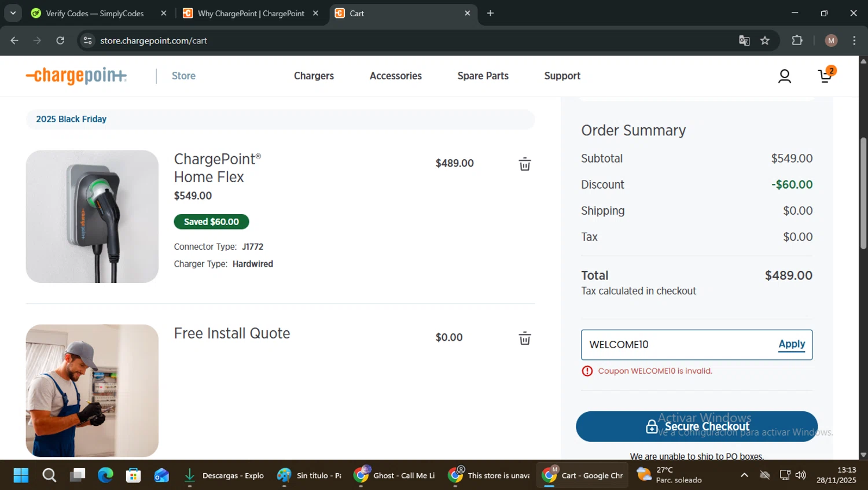Open the Spare Parts menu
This screenshot has width=868, height=490.
pyautogui.click(x=483, y=76)
